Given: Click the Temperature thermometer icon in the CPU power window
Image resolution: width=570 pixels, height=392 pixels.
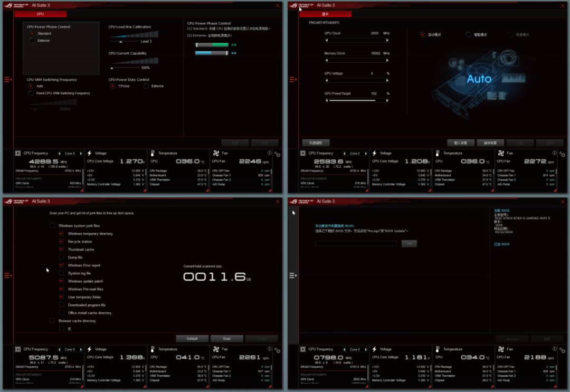Looking at the screenshot, I should [153, 154].
